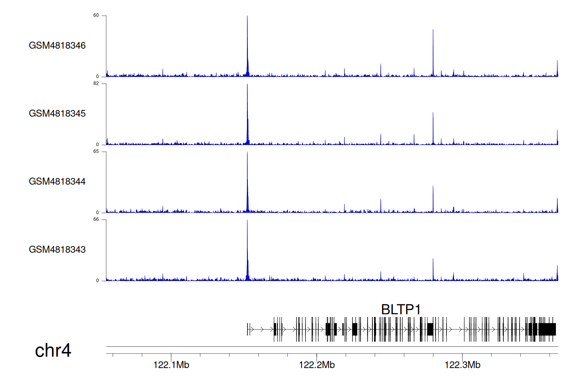
Task: Click the y-axis maximum value 65
Action: 96,152
